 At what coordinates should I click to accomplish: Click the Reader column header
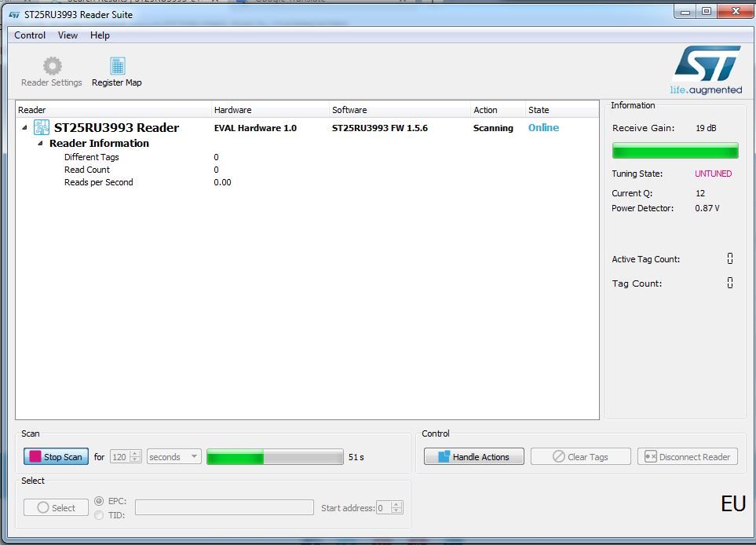pyautogui.click(x=114, y=110)
